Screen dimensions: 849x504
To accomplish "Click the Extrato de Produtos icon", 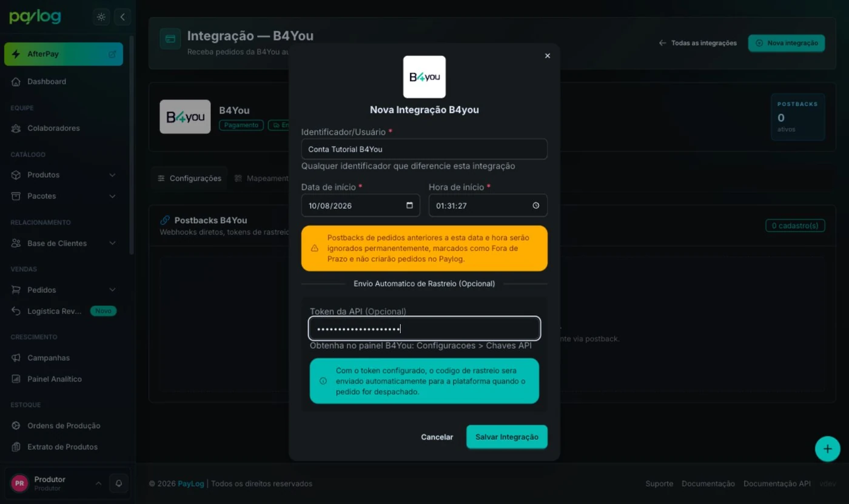I will pyautogui.click(x=16, y=447).
